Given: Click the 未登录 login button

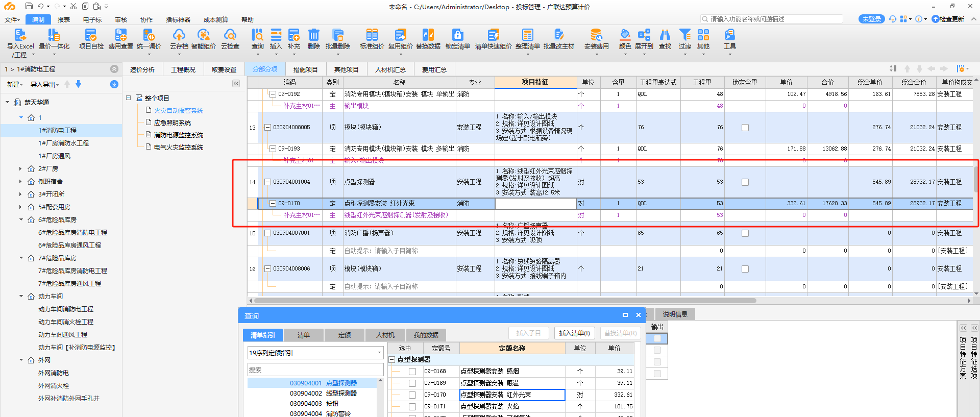Looking at the screenshot, I should (872, 19).
